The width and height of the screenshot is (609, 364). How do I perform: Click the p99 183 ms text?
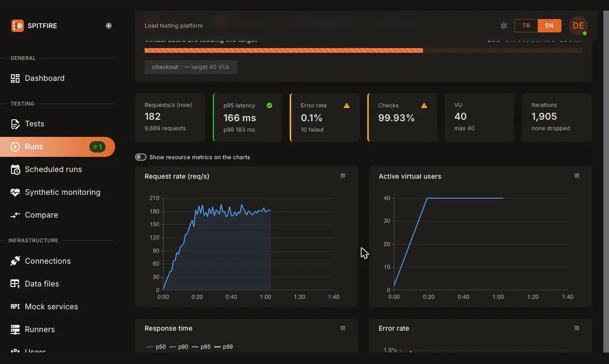pos(239,130)
